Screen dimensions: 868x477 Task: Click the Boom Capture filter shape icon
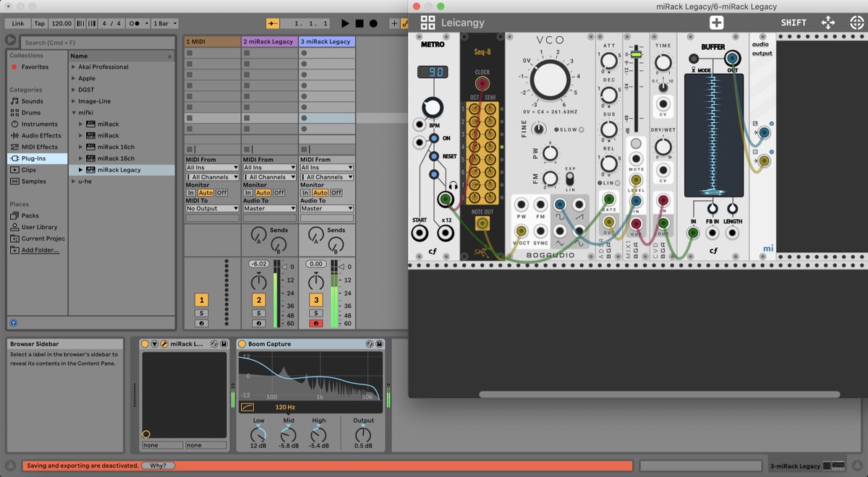(247, 407)
